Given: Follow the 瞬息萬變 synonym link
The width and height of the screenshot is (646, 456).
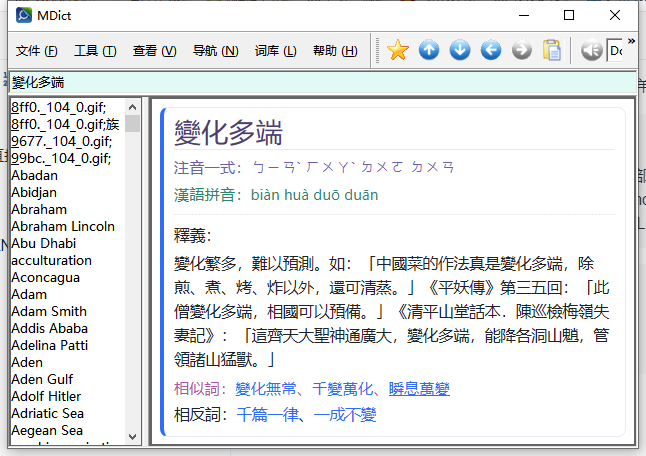Looking at the screenshot, I should [419, 388].
